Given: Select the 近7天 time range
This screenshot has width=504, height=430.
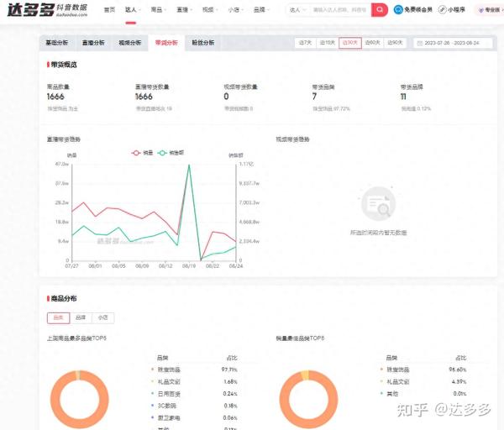Looking at the screenshot, I should [306, 43].
